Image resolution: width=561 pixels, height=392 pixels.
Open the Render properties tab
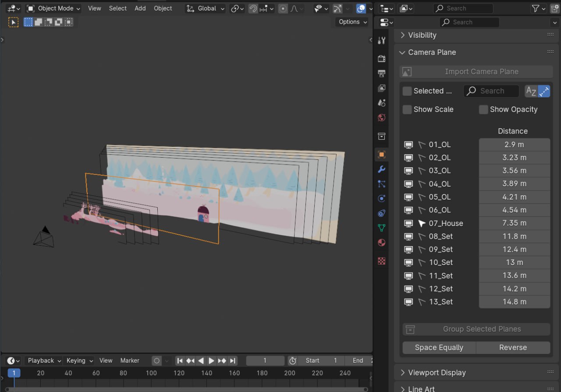381,58
